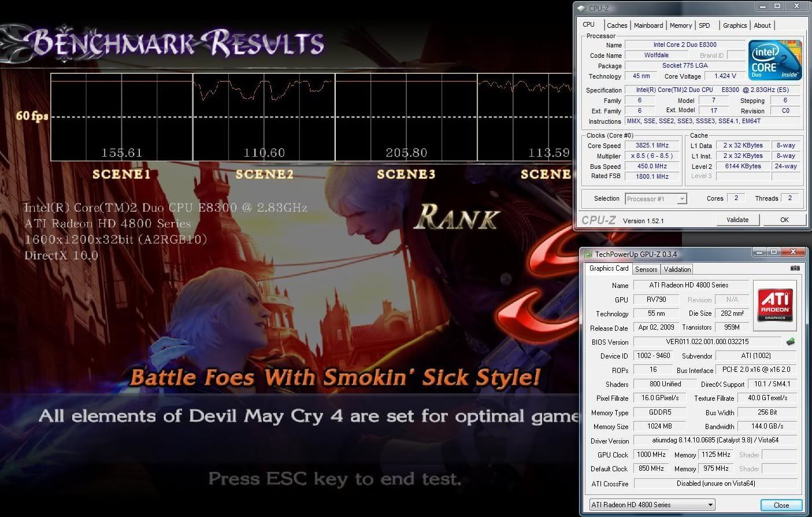Image resolution: width=812 pixels, height=517 pixels.
Task: Click the Bandwidth value 144.0 GB/s
Action: pyautogui.click(x=768, y=426)
